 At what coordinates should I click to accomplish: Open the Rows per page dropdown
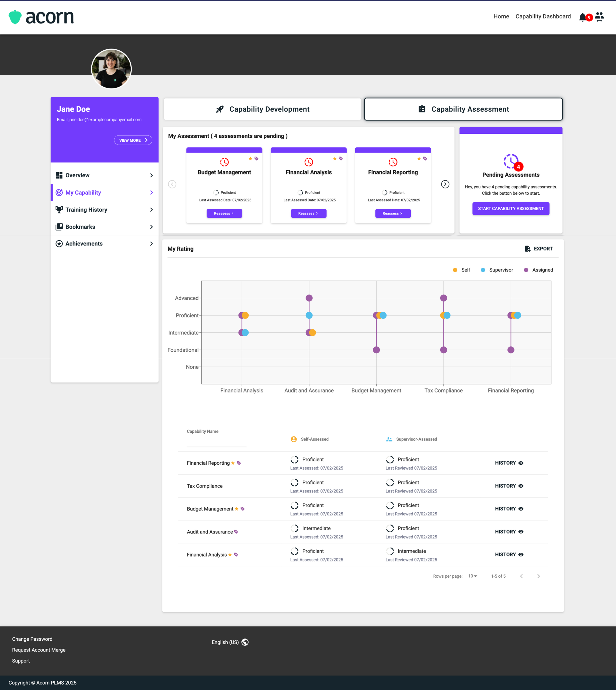[x=472, y=576]
